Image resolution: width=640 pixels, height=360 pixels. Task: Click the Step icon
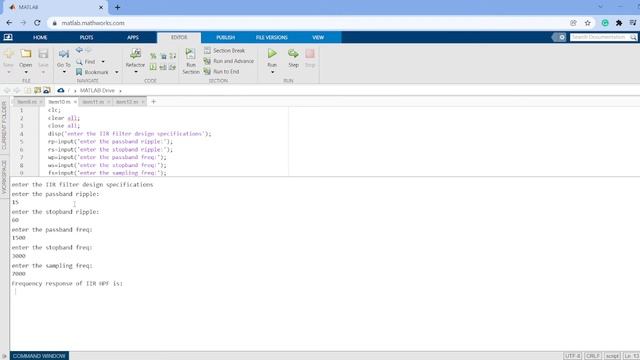pyautogui.click(x=293, y=53)
